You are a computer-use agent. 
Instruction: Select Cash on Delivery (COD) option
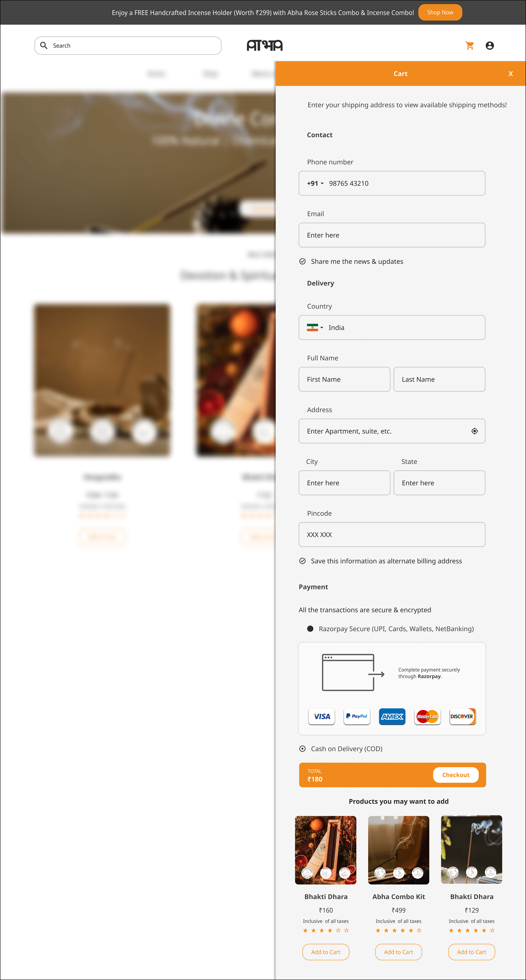302,749
